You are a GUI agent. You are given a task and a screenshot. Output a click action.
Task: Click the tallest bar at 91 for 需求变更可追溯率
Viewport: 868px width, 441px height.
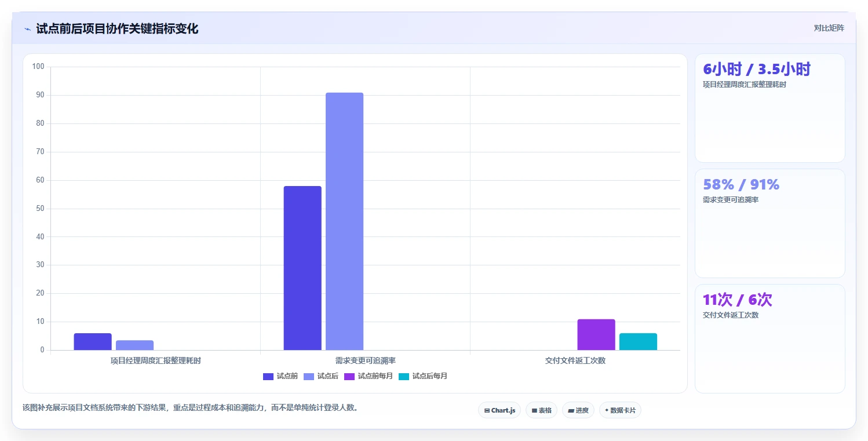[x=344, y=221]
